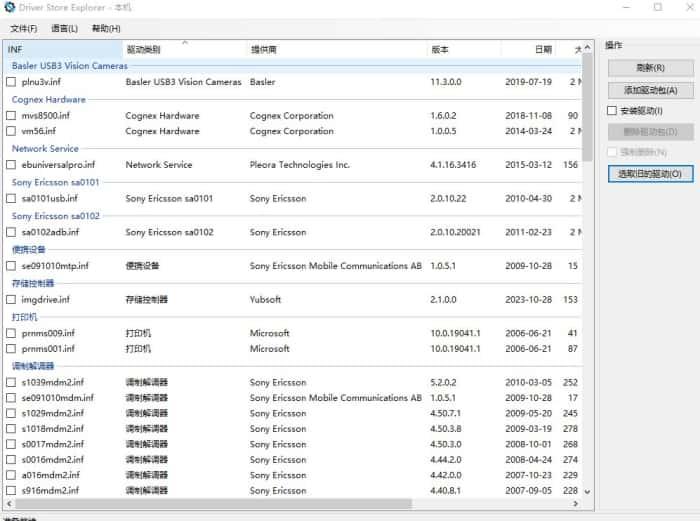700x521 pixels.
Task: Check the plnu3v.inf driver checkbox
Action: click(11, 82)
